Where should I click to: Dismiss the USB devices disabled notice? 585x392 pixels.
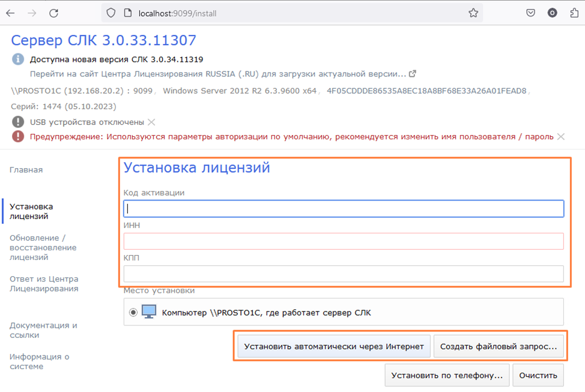pos(151,122)
